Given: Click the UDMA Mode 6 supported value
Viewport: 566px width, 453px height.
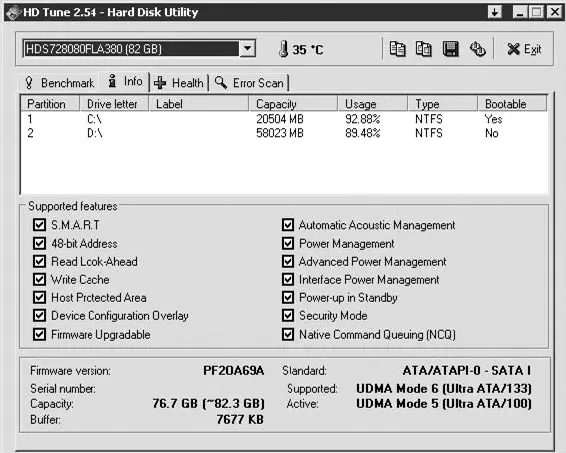Looking at the screenshot, I should [444, 389].
